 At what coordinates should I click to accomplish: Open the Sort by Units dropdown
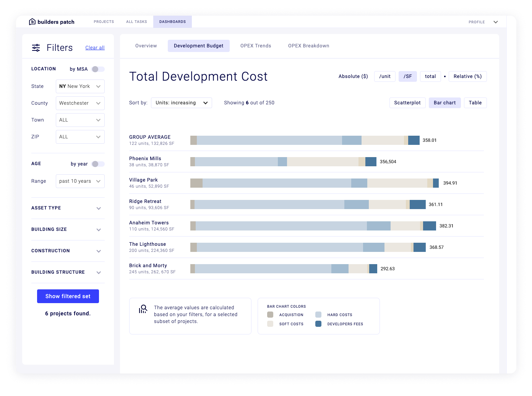click(181, 102)
